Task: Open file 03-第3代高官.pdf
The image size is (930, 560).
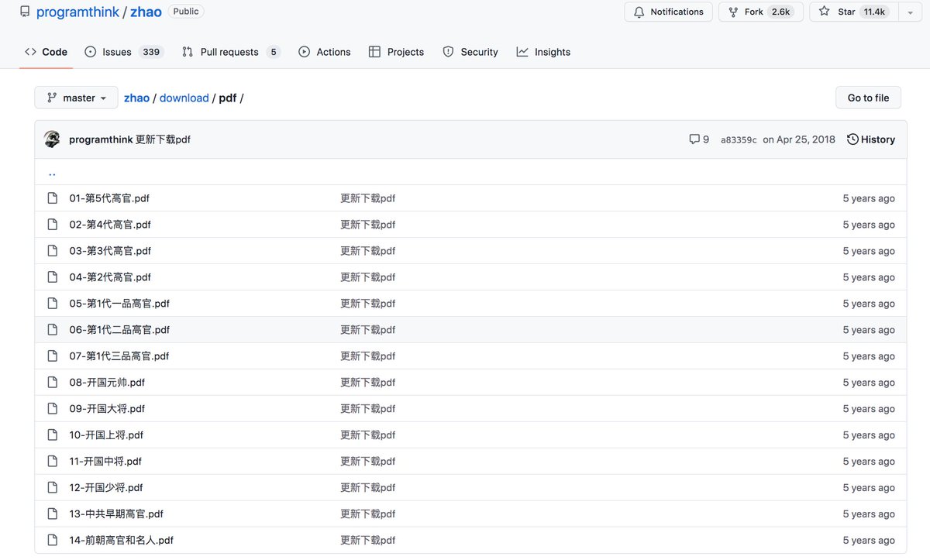Action: [110, 251]
